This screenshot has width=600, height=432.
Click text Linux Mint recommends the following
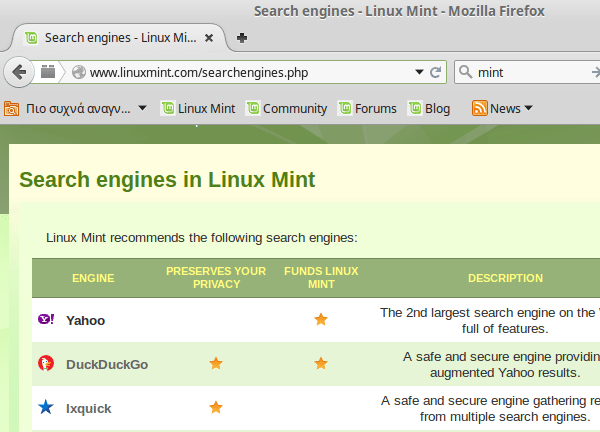(202, 238)
